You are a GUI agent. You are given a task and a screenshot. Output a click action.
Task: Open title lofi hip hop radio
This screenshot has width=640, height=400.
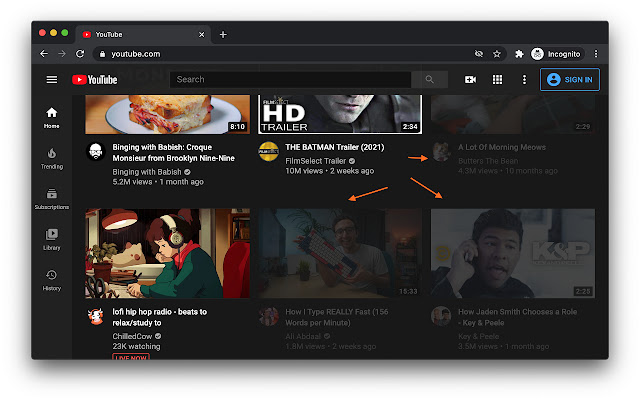click(160, 317)
